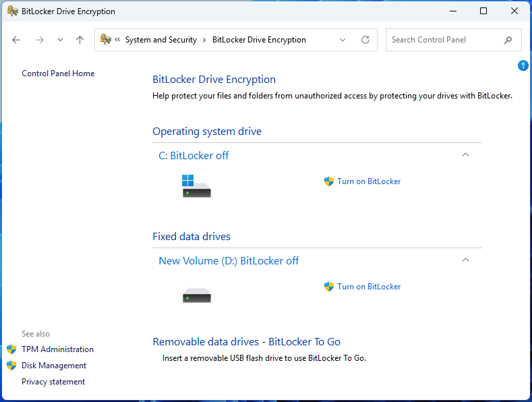Click the BitLocker icon in address bar
Image resolution: width=532 pixels, height=402 pixels.
click(x=105, y=39)
